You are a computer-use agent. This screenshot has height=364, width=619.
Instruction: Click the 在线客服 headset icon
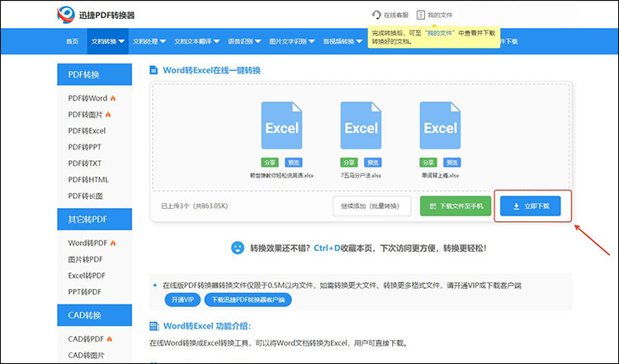click(x=376, y=15)
